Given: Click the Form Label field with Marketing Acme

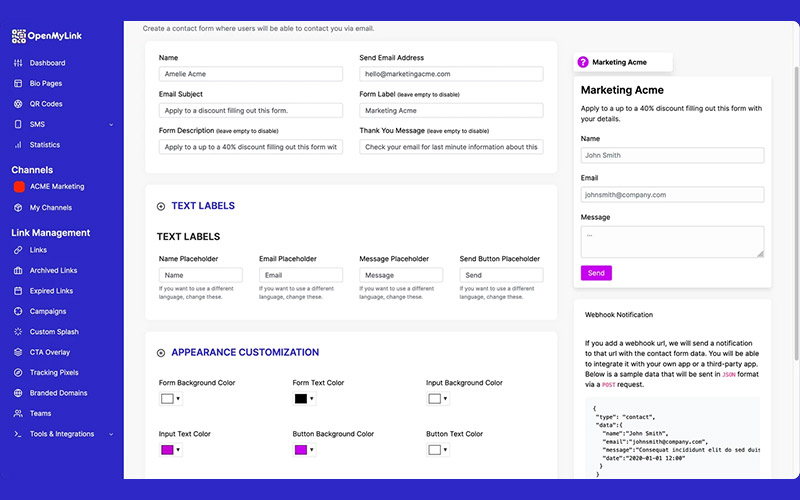Looking at the screenshot, I should (451, 110).
